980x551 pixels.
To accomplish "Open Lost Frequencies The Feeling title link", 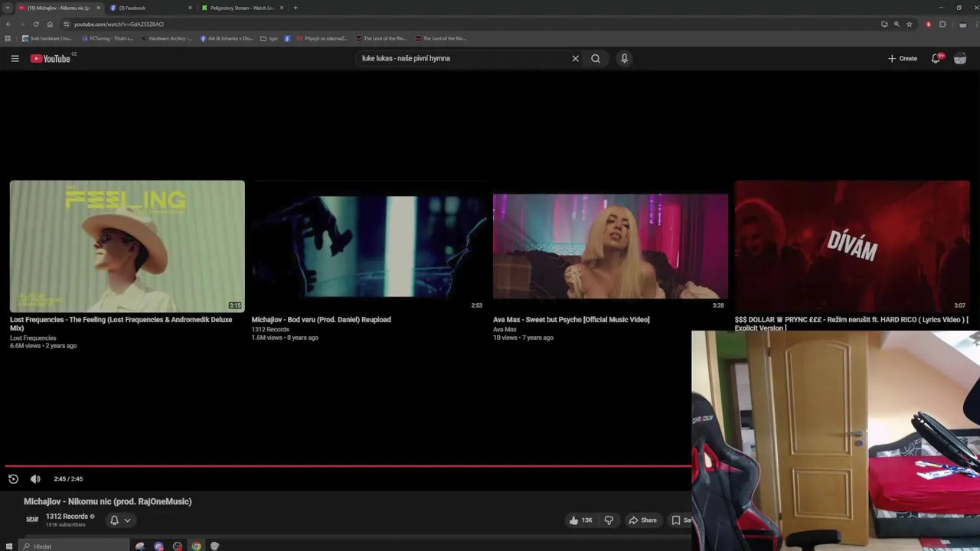I will (x=121, y=324).
